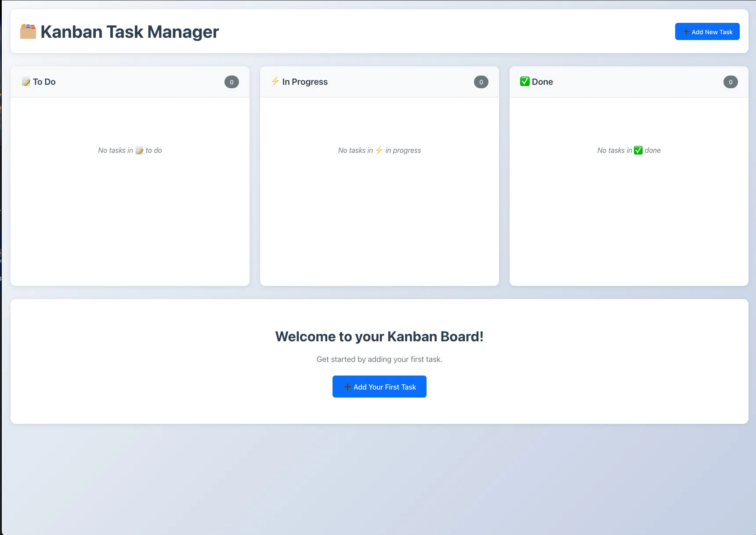Click the 'No tasks in' text in To Do column
Screen dimensions: 756x535
pyautogui.click(x=116, y=150)
